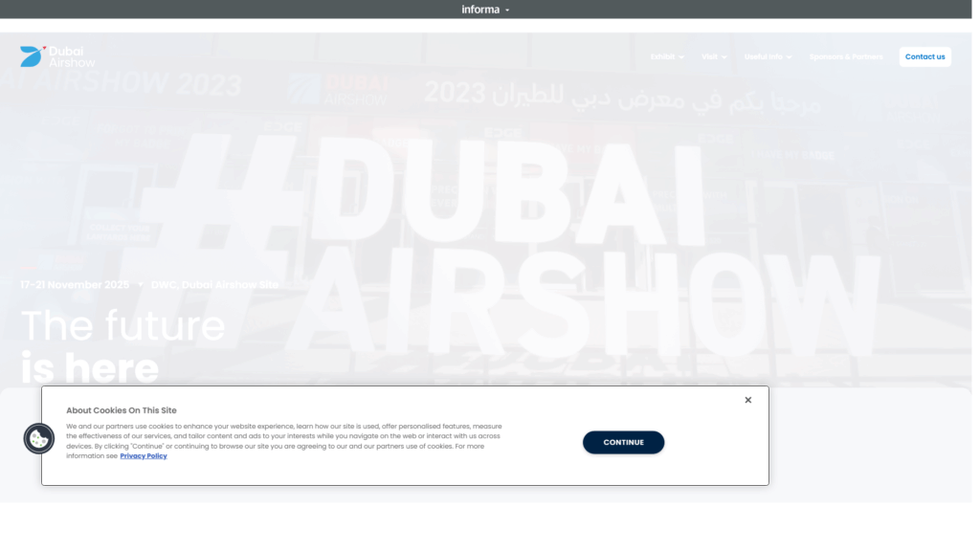Screen dimensions: 980x551
Task: Open the Privacy Policy link
Action: click(144, 456)
